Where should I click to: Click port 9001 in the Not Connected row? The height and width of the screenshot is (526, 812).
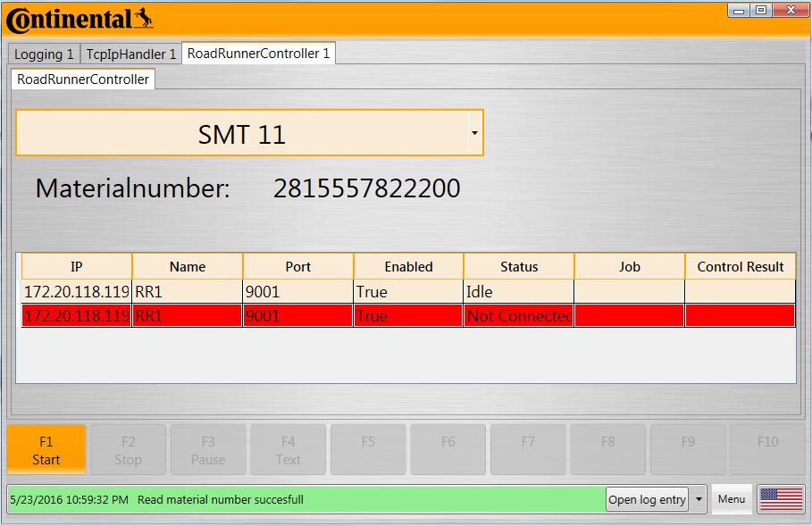pos(298,316)
